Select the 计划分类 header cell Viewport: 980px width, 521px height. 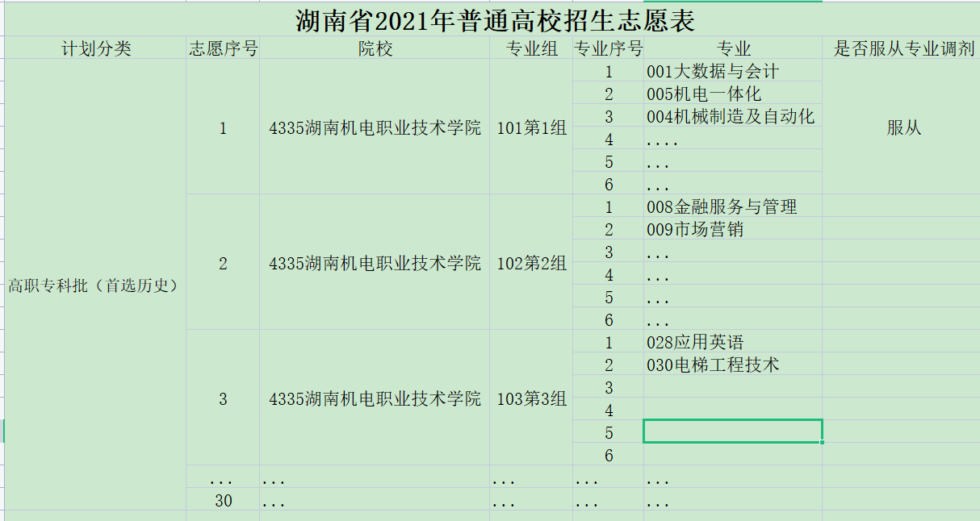(95, 48)
